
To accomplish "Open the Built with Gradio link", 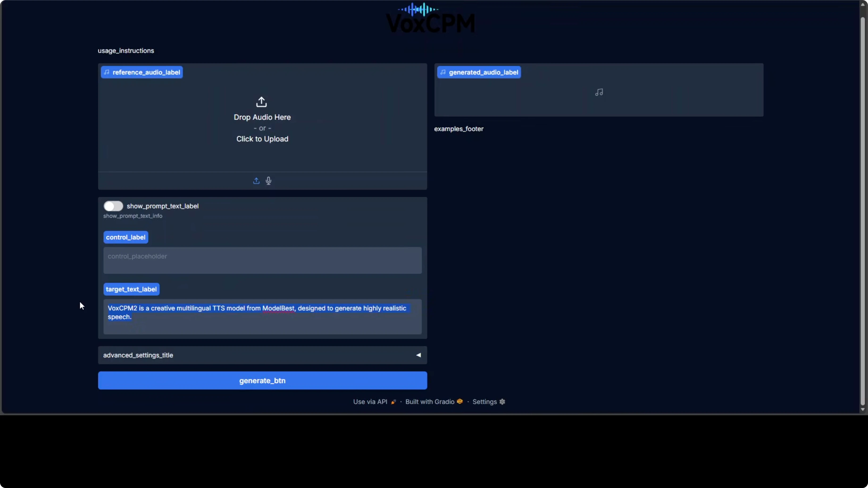I will [x=430, y=401].
